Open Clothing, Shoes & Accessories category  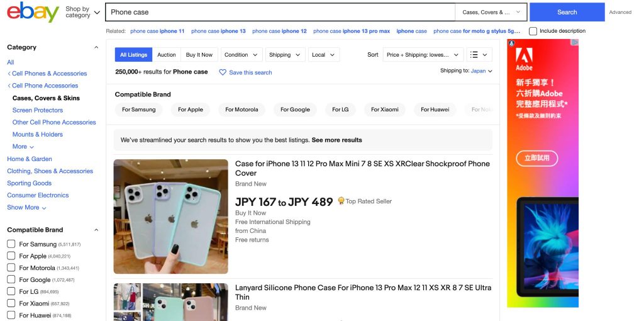(50, 171)
